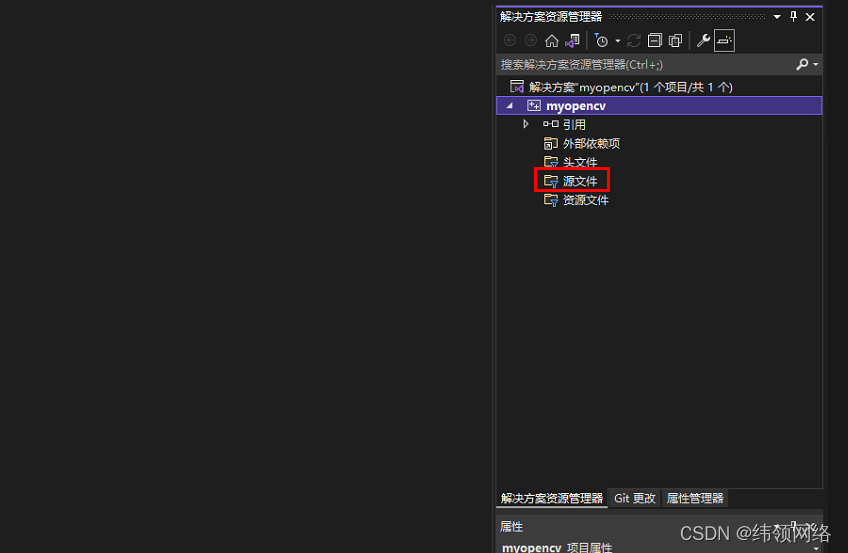Select the myopencv project node
The width and height of the screenshot is (848, 553).
click(x=659, y=105)
